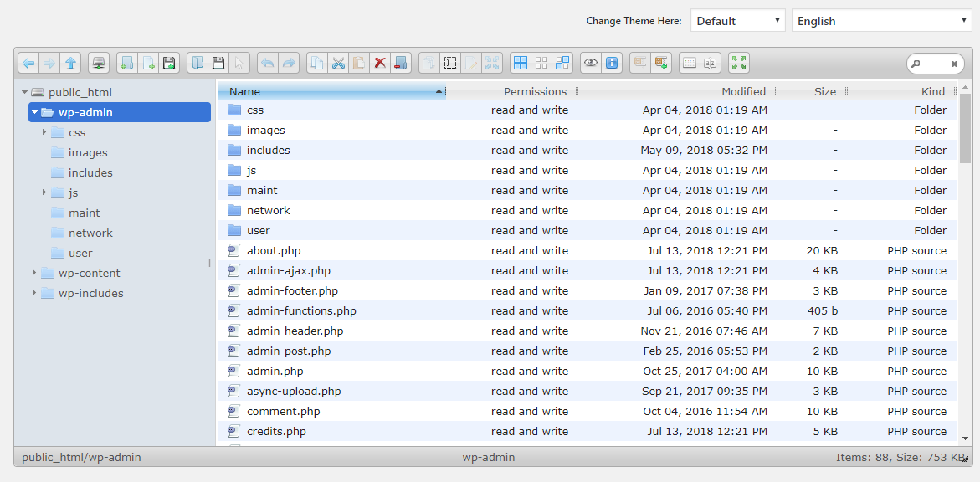
Task: Click inside the toolbar search field
Action: [x=935, y=64]
